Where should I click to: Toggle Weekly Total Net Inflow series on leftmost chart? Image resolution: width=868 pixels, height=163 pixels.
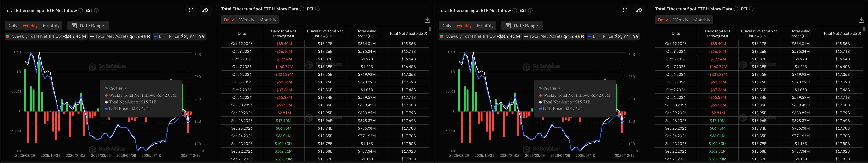(46, 36)
